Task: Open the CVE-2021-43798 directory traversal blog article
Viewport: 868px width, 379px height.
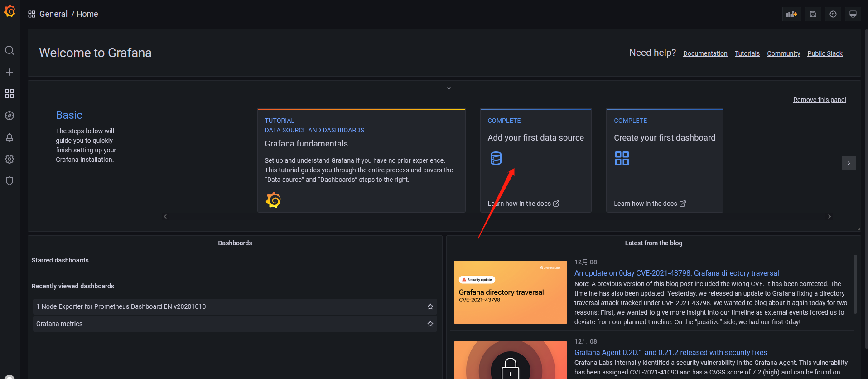Action: (x=677, y=273)
